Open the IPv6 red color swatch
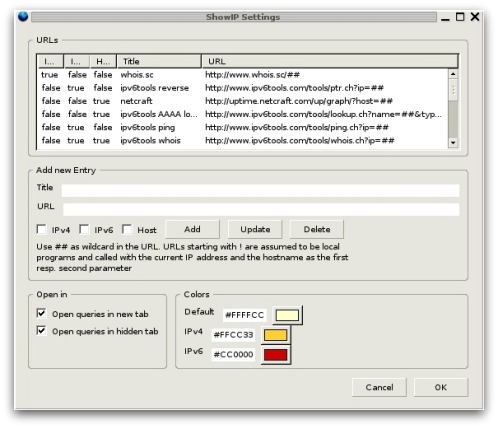This screenshot has width=498, height=428. point(275,355)
